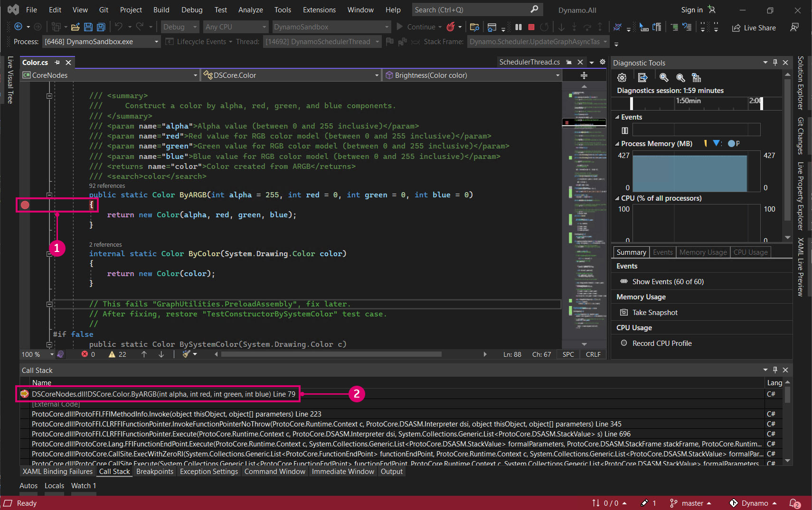Image resolution: width=812 pixels, height=510 pixels.
Task: Open editor settings gear above scrollbar
Action: 603,62
